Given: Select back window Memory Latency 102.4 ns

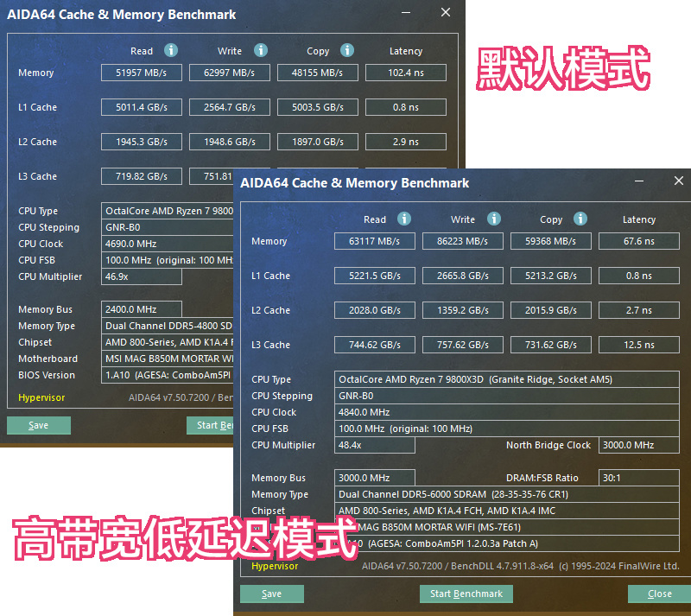Looking at the screenshot, I should [406, 73].
